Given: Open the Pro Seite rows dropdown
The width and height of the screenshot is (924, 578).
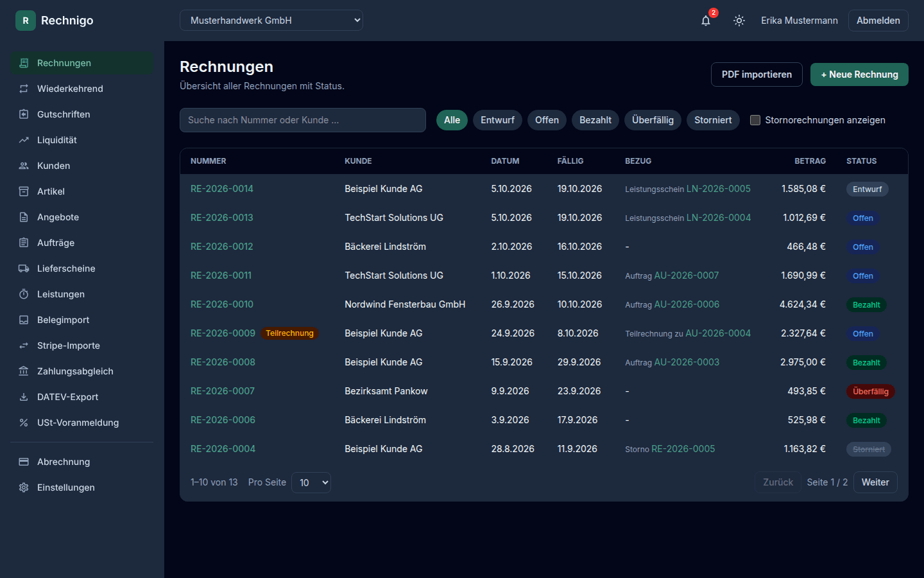Looking at the screenshot, I should tap(311, 482).
